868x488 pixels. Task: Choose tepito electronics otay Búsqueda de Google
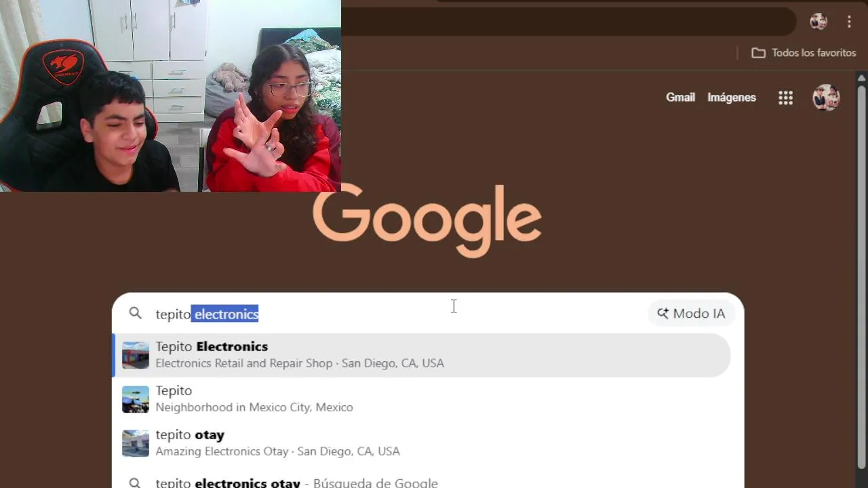point(421,480)
